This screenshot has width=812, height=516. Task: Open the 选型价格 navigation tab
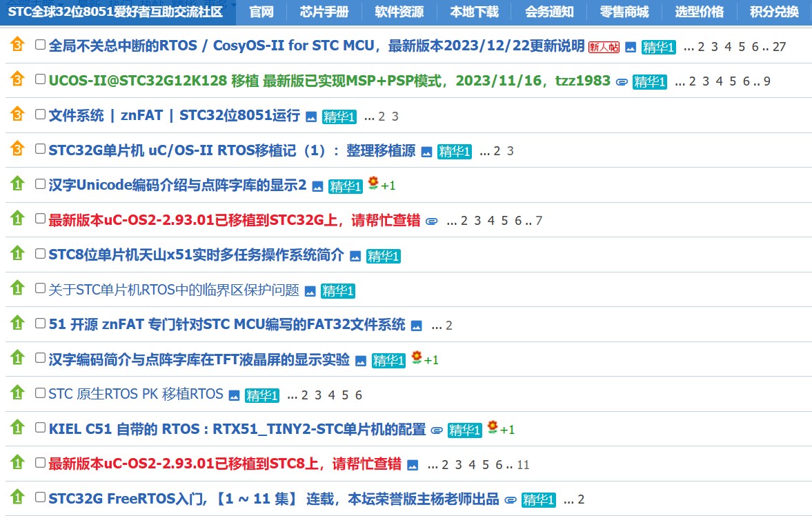(x=700, y=12)
